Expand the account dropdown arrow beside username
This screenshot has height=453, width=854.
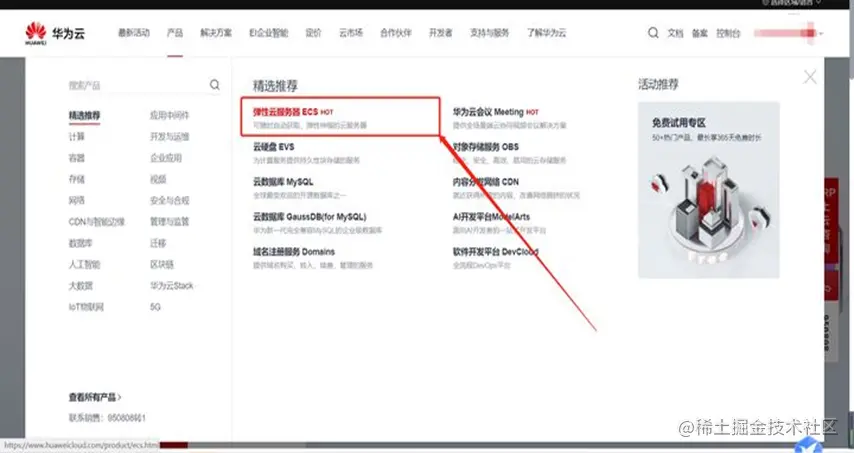821,33
